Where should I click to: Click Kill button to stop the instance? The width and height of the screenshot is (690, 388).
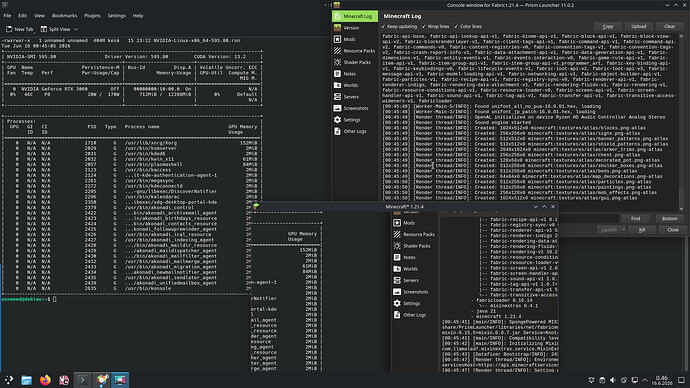pos(642,230)
